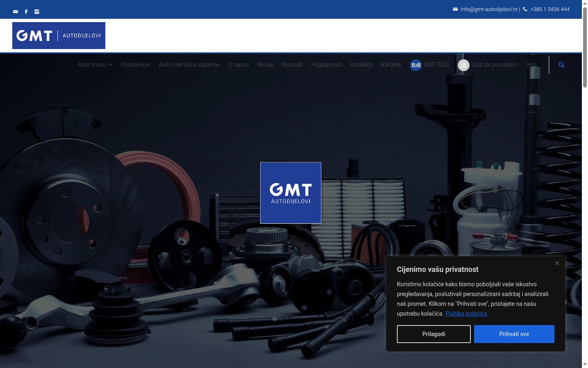Click the email envelope icon in top bar
588x368 pixels.
[x=16, y=11]
